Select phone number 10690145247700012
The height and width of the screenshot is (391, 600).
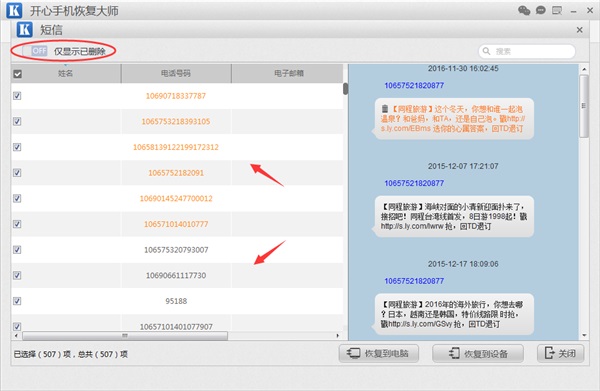point(176,199)
